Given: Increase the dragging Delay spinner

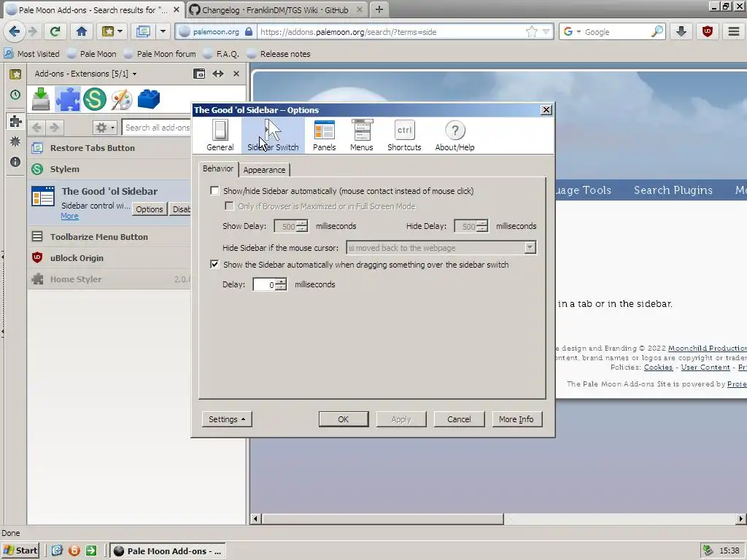Looking at the screenshot, I should [282, 281].
